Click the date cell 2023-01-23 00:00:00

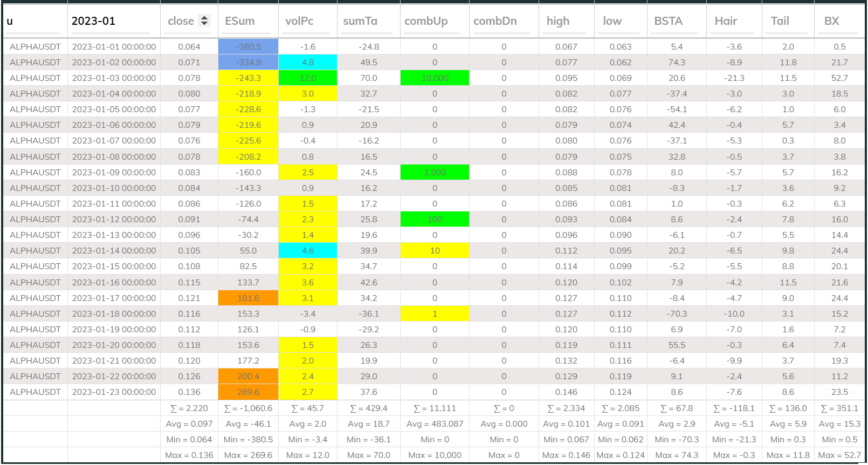point(114,392)
